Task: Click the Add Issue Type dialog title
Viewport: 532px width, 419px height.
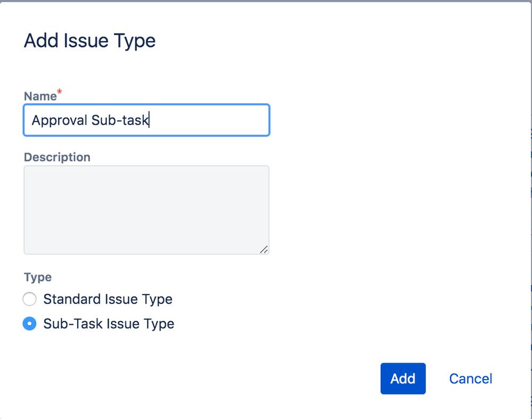Action: pos(89,40)
